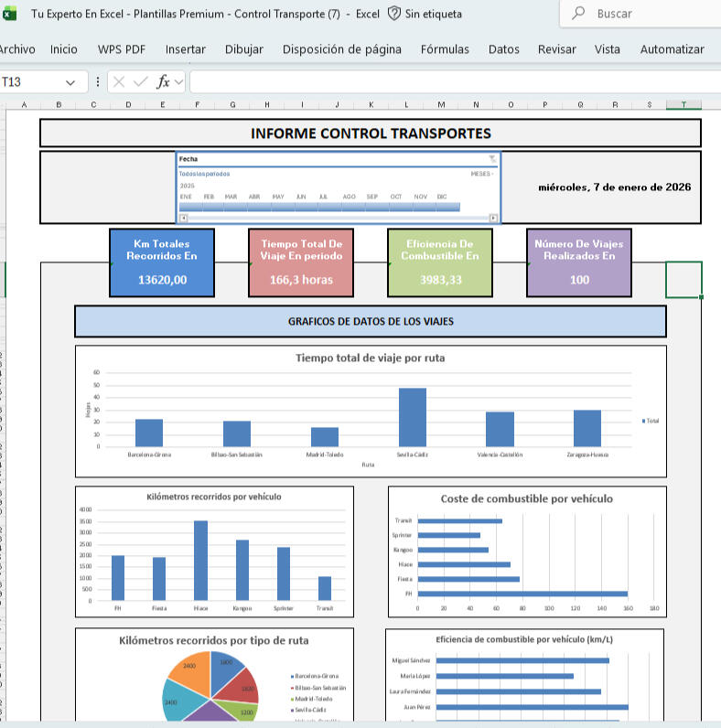Switch to the Insertar ribbon tab
The image size is (721, 728).
tap(186, 49)
